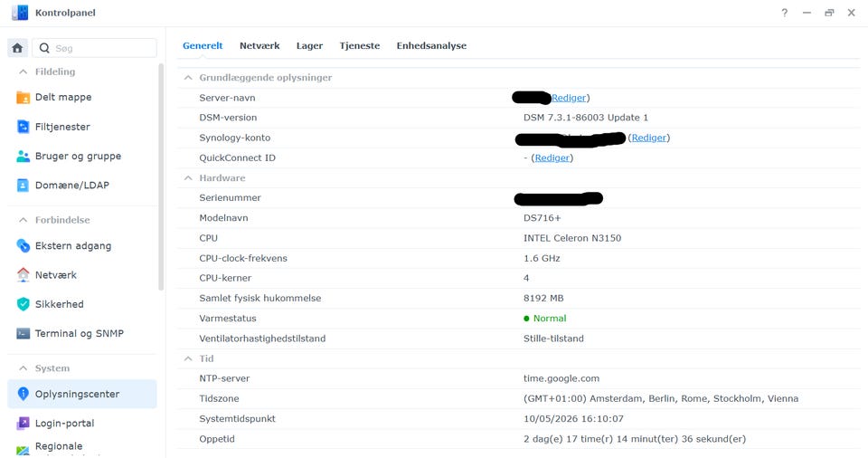
Task: Switch to the Generelt tab
Action: 203,46
